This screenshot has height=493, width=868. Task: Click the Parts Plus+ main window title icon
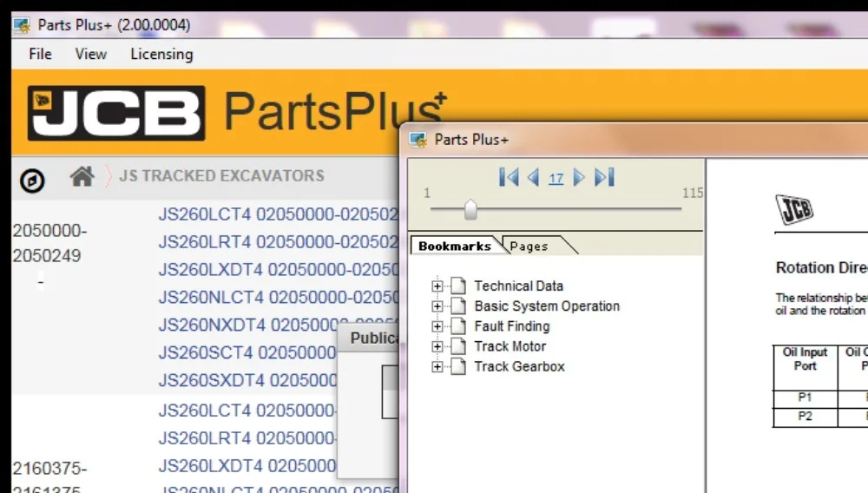(x=23, y=25)
